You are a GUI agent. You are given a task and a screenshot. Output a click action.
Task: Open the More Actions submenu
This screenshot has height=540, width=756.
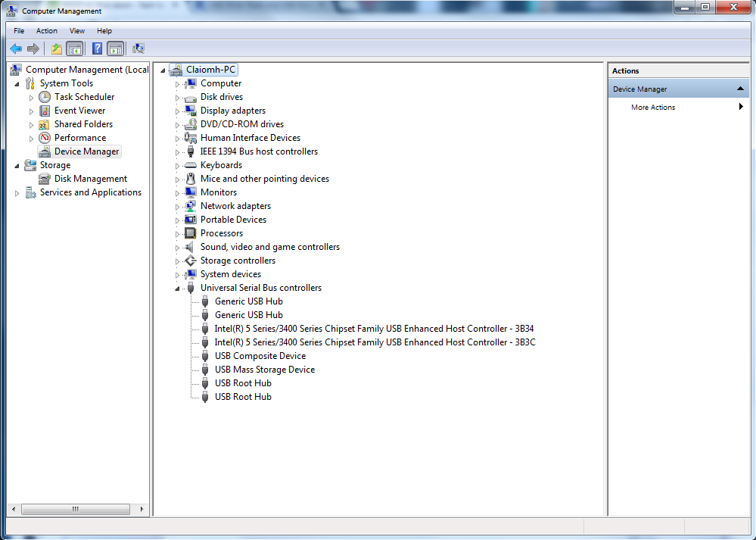[x=679, y=107]
